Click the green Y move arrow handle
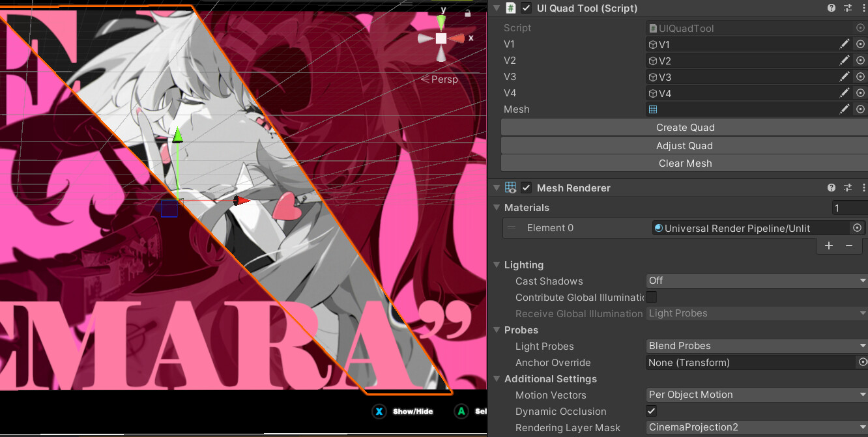The height and width of the screenshot is (437, 868). click(177, 135)
